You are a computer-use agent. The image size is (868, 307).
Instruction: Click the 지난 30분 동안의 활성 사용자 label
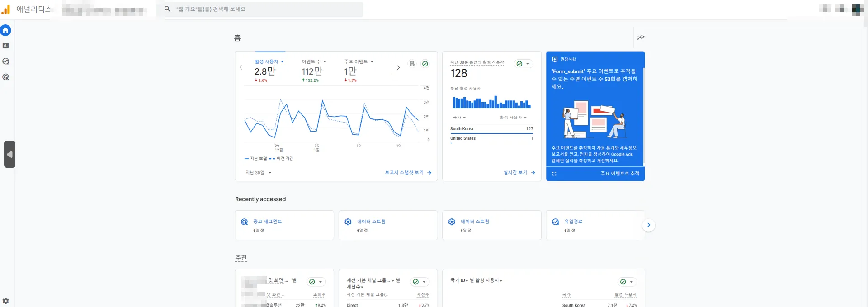click(477, 62)
